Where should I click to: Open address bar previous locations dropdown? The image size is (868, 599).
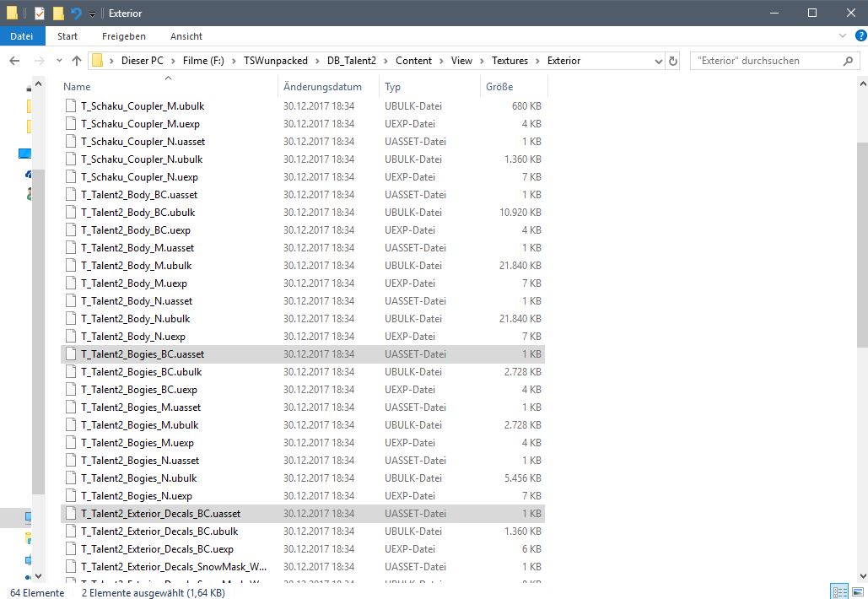pos(658,61)
